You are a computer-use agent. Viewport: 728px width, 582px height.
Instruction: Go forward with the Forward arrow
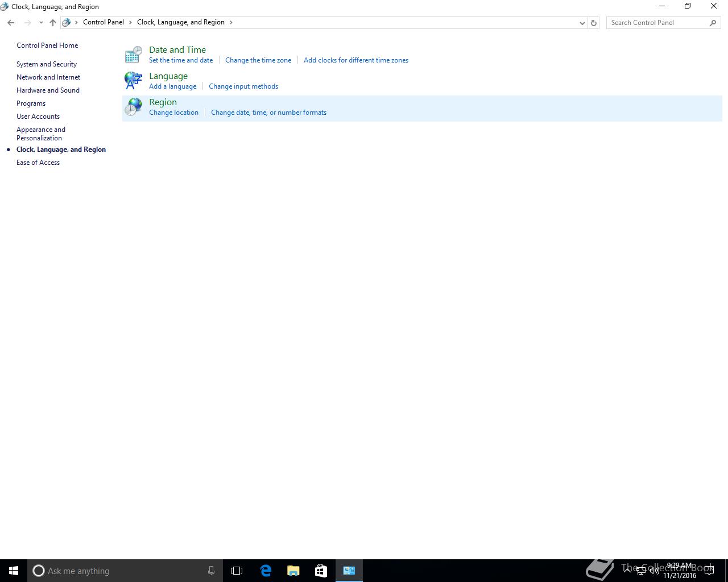point(27,23)
